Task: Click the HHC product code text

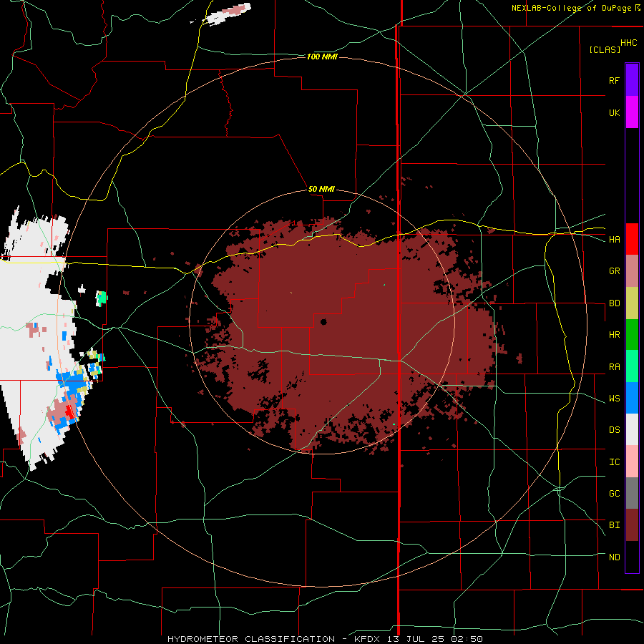Action: pos(628,43)
